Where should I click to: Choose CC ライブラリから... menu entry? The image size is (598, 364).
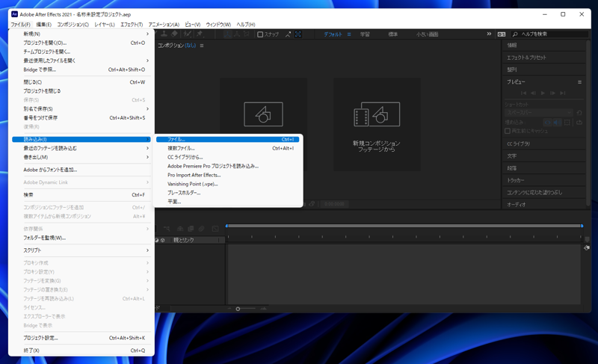(x=228, y=157)
